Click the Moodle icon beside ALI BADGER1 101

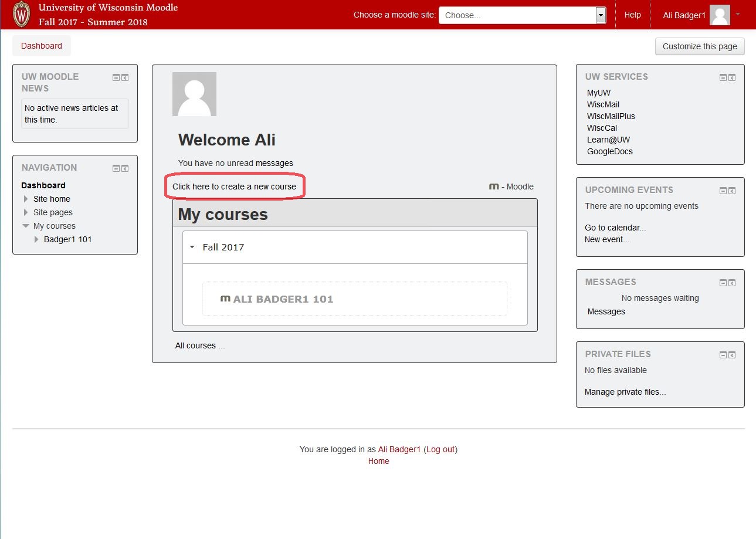(x=225, y=299)
